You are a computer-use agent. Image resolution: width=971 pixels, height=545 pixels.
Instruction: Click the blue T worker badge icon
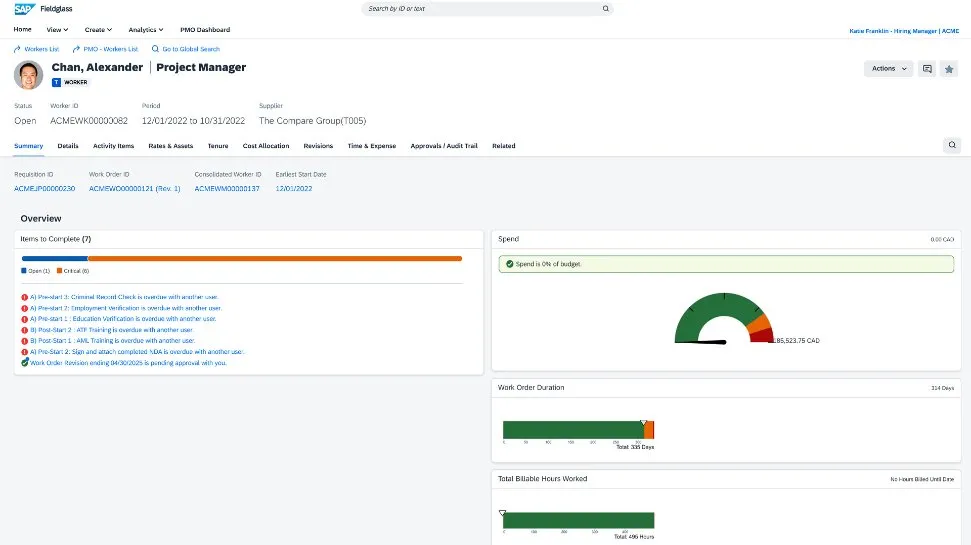click(x=56, y=82)
